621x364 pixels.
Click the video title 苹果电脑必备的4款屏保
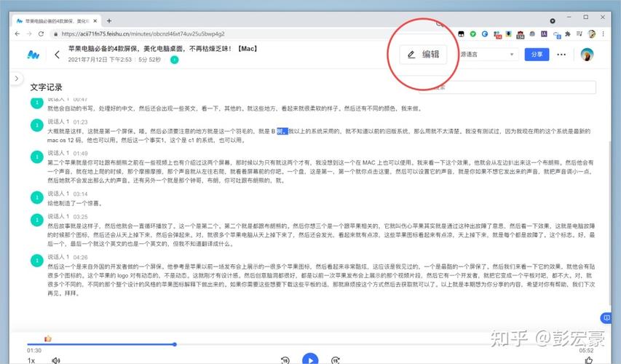(163, 49)
